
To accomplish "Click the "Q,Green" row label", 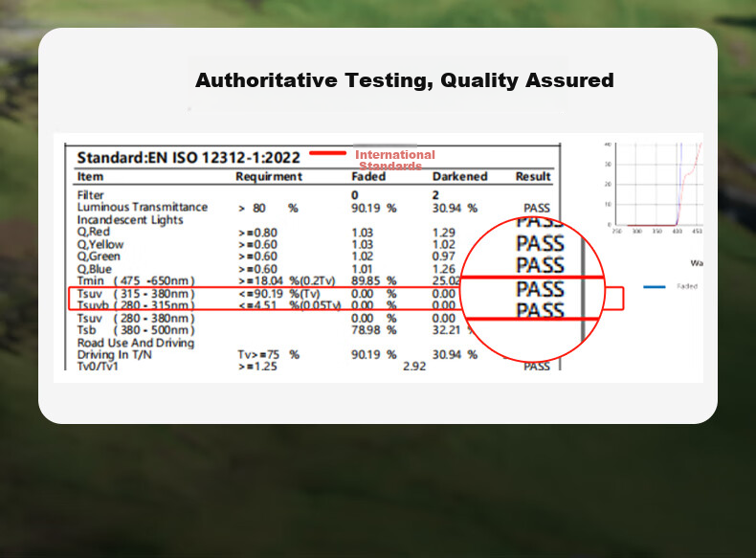I will (99, 257).
